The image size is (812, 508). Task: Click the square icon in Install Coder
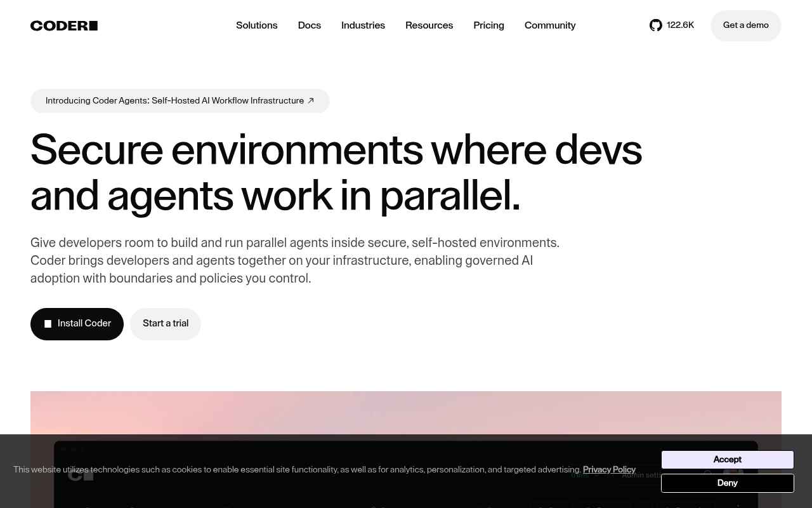tap(48, 324)
